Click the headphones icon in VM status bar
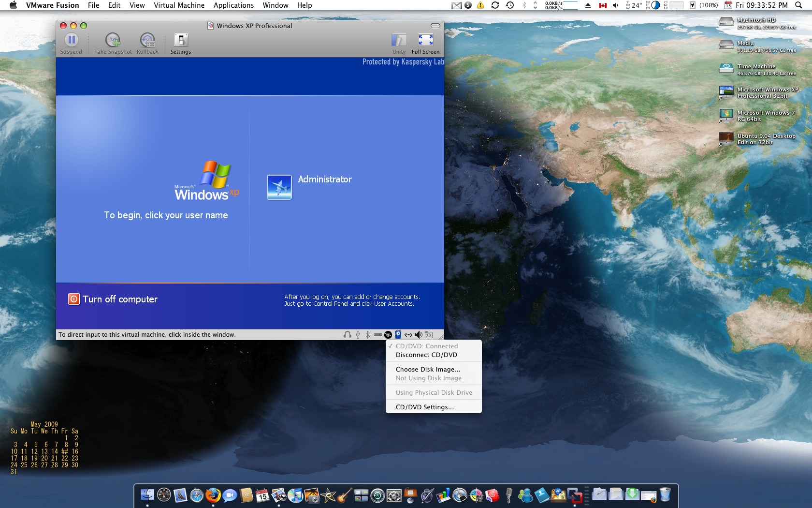Viewport: 812px width, 508px height. [x=348, y=335]
